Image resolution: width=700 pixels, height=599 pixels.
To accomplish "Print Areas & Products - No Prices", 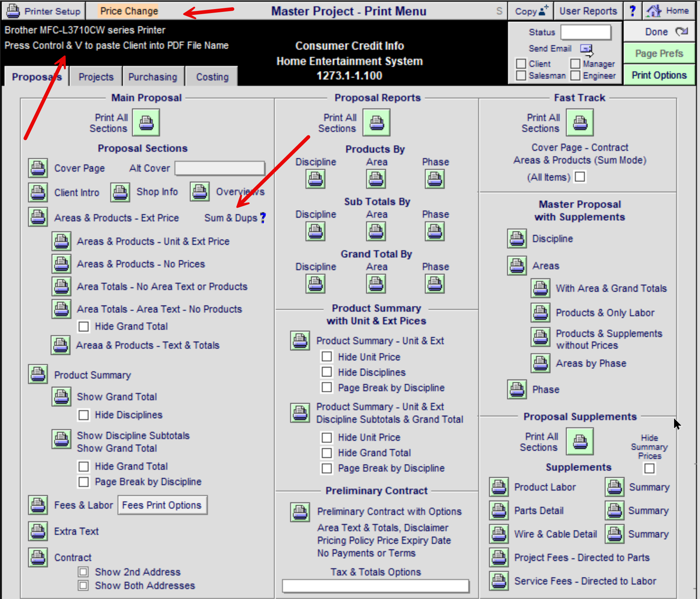I will (x=61, y=264).
